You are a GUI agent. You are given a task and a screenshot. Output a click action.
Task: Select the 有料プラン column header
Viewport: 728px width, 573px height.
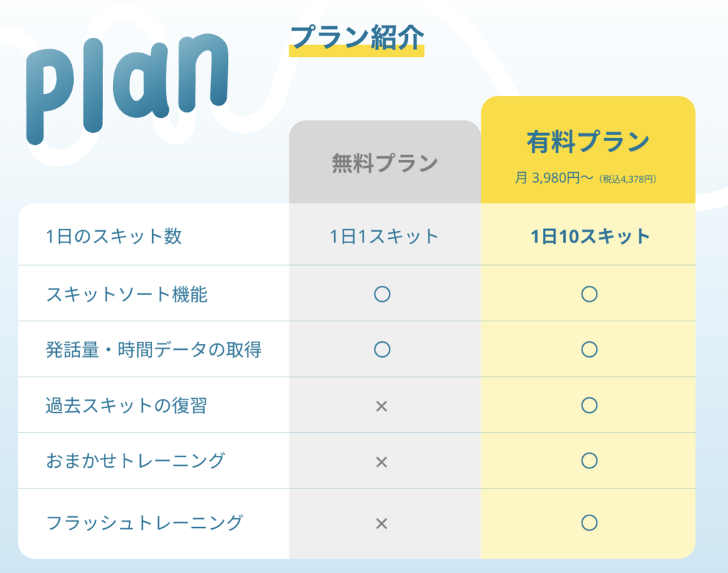[588, 150]
